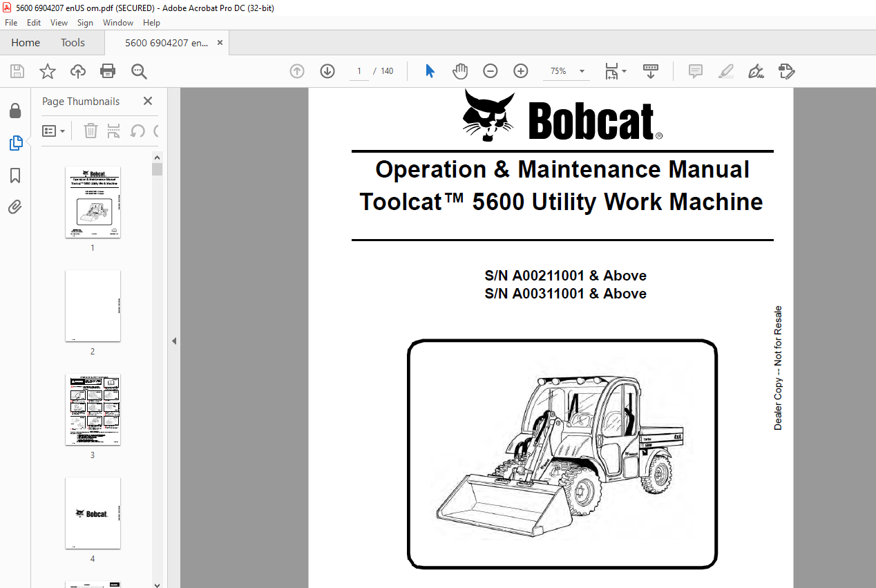Choose the Selection arrow tool
The image size is (876, 588).
[430, 71]
